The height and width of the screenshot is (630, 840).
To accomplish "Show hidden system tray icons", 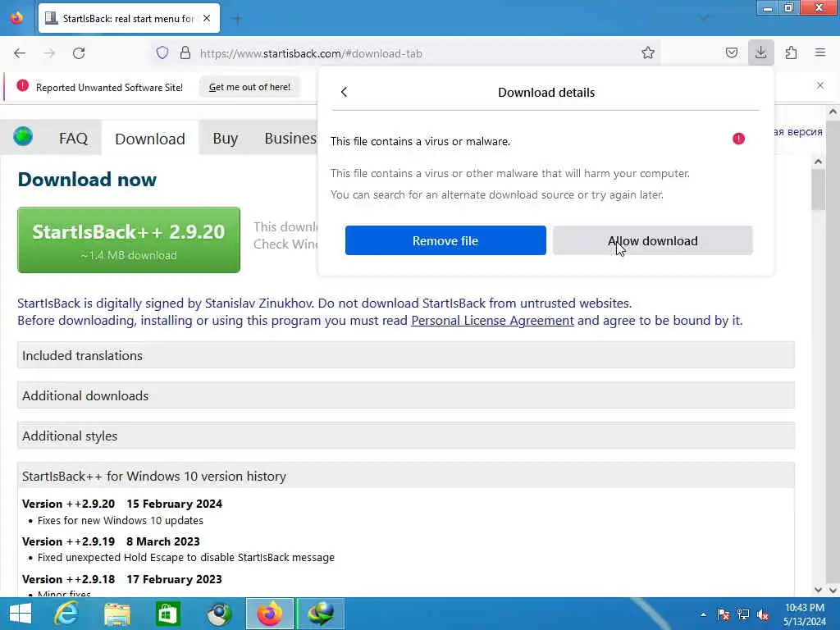I will click(x=703, y=614).
